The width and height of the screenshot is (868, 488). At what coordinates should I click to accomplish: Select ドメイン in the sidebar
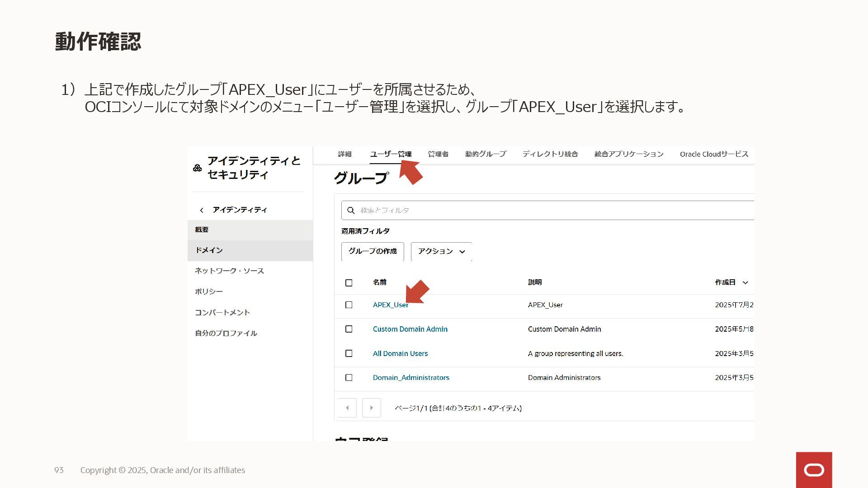coord(250,250)
